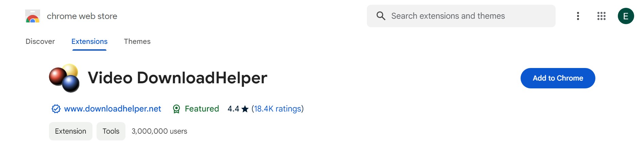This screenshot has width=644, height=154.
Task: Click the Featured badge label
Action: 202,109
